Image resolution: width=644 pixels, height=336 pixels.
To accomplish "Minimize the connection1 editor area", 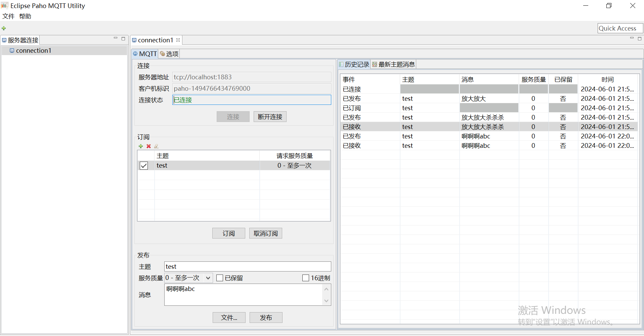I will click(x=632, y=38).
